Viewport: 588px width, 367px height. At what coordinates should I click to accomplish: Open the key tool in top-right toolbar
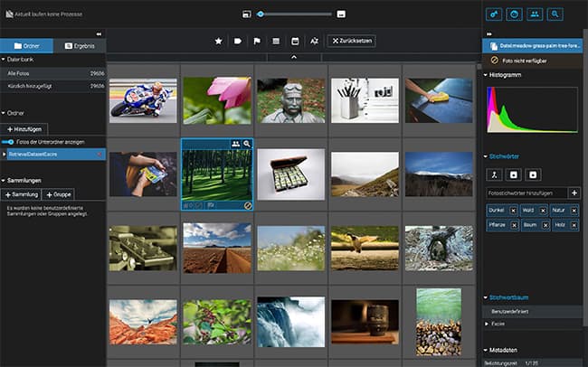(x=494, y=14)
